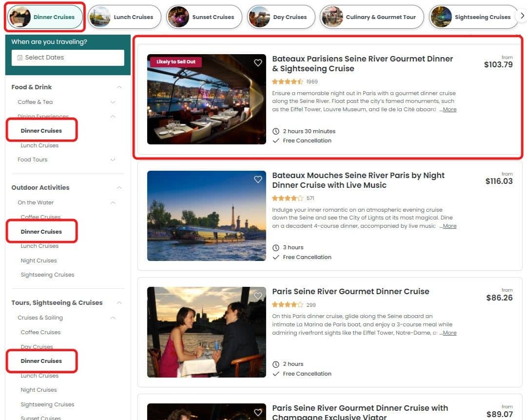527x420 pixels.
Task: Collapse the On the Water subcategory
Action: coord(113,202)
